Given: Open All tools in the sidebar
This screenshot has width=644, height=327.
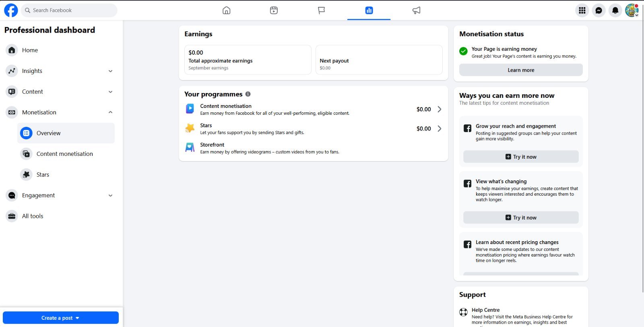Looking at the screenshot, I should (60, 216).
